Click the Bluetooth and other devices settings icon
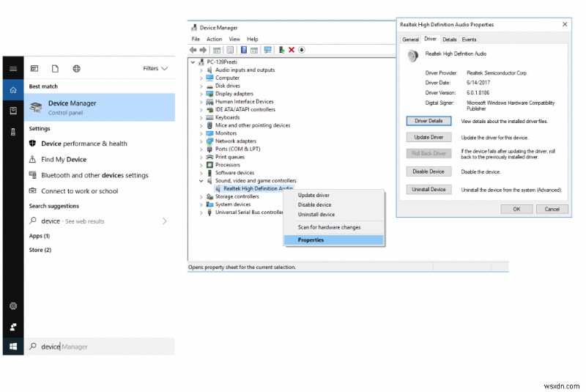Screen dimensions: 586x392 (32, 174)
